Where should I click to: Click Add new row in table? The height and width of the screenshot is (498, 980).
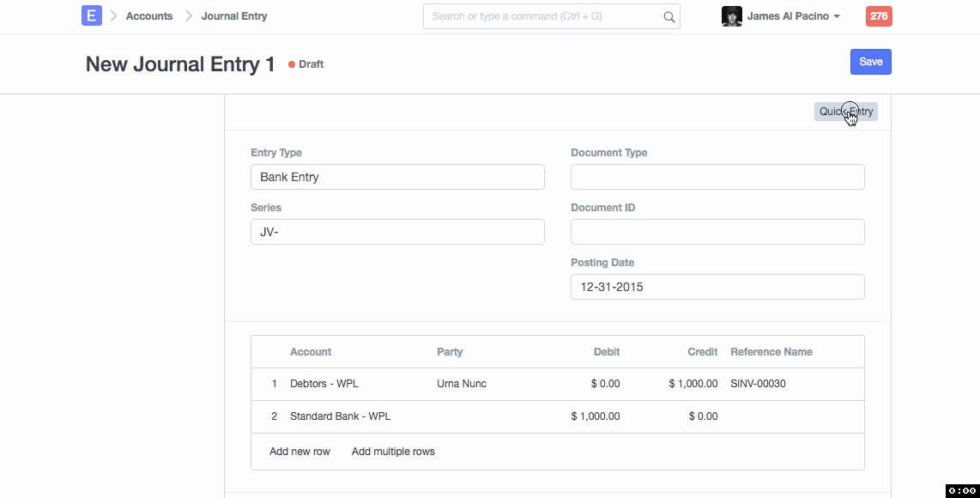[x=299, y=452]
